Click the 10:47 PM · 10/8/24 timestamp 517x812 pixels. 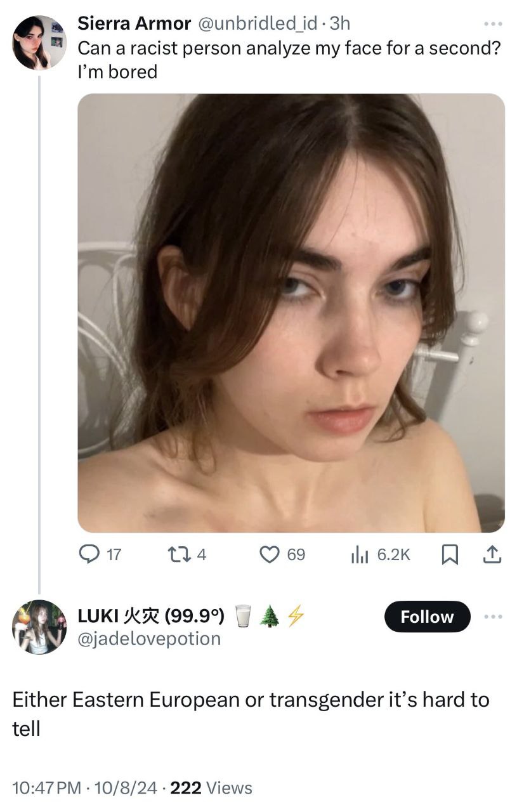point(85,788)
